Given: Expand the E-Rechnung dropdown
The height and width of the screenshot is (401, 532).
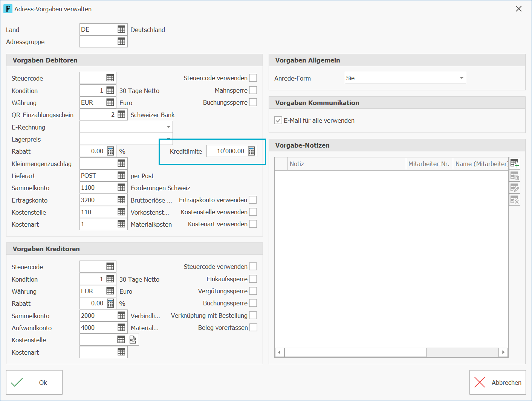Looking at the screenshot, I should [168, 127].
